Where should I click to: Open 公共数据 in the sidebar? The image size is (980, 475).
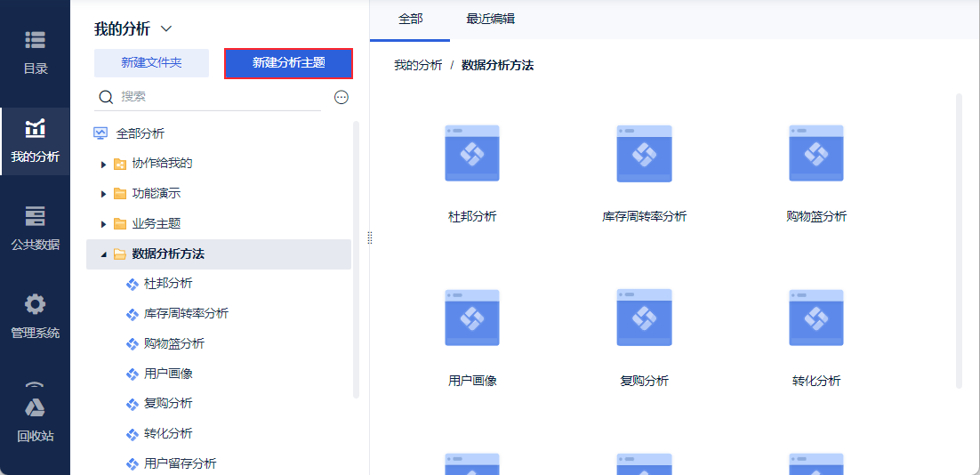click(35, 228)
